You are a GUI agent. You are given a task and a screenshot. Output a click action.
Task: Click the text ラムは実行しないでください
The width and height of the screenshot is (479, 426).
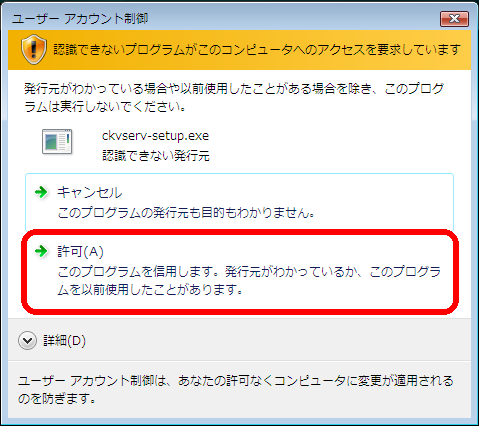(x=105, y=107)
